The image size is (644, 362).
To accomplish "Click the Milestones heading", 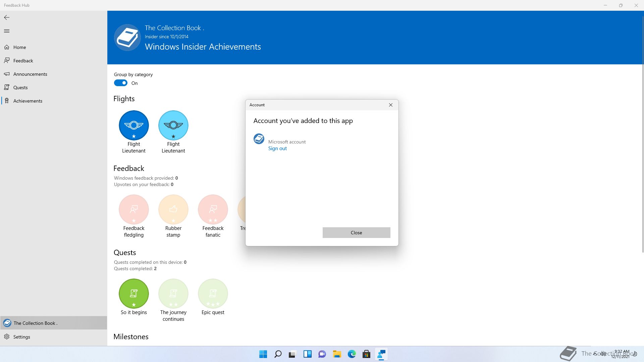I will [131, 337].
